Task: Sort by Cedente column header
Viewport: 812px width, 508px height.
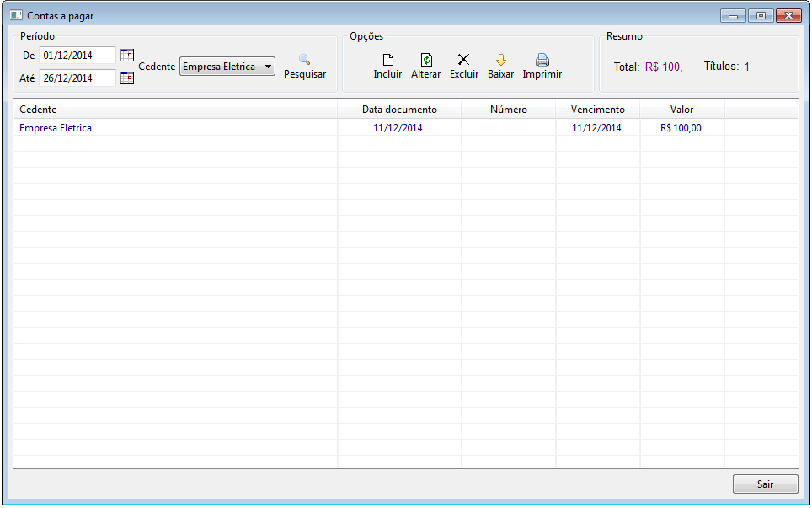Action: [x=175, y=110]
